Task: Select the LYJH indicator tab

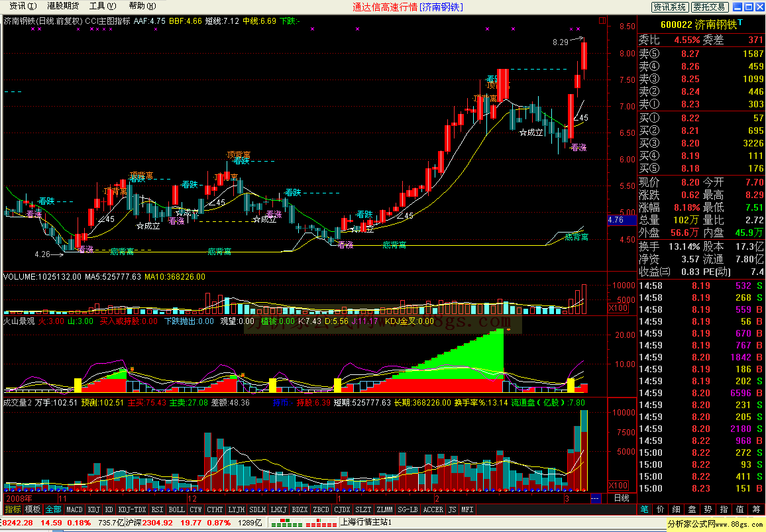Action: 237,509
